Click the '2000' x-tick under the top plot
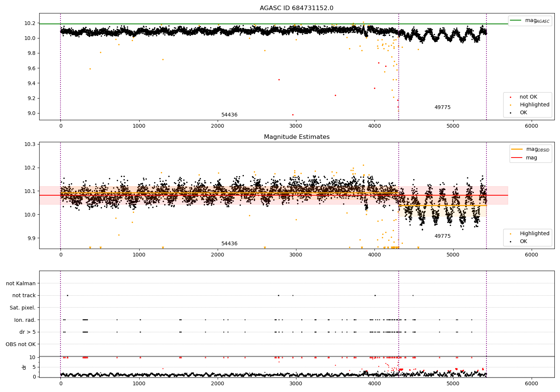The width and height of the screenshot is (560, 392). click(x=217, y=126)
